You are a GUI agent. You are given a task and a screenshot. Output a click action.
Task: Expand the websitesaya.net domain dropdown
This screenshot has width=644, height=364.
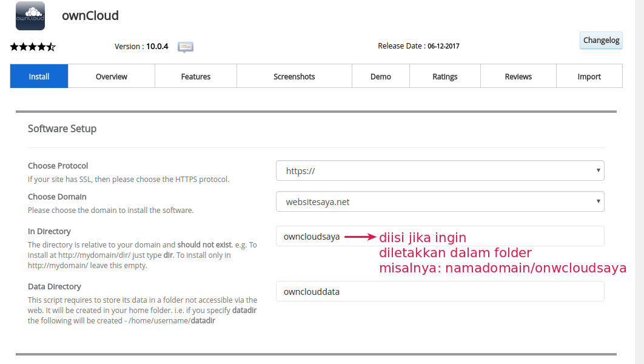tap(440, 201)
